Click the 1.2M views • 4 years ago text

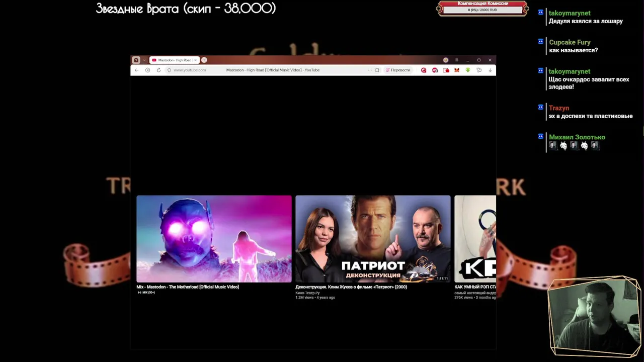coord(315,297)
